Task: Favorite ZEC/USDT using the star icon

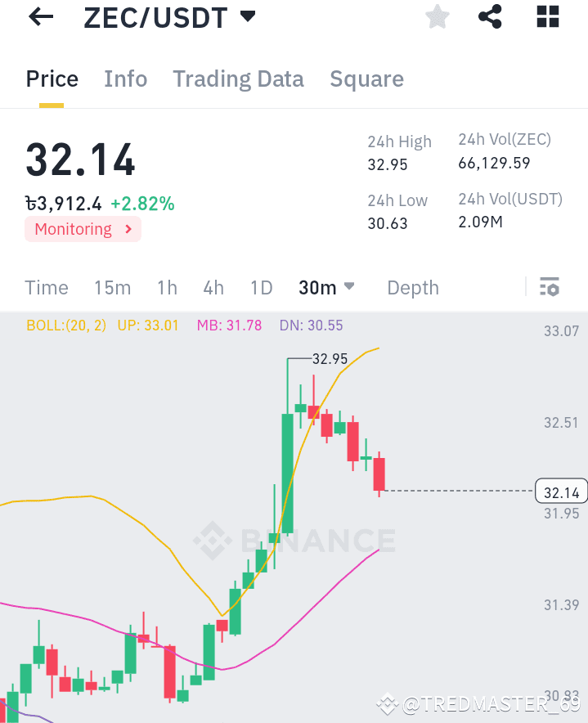Action: (437, 16)
